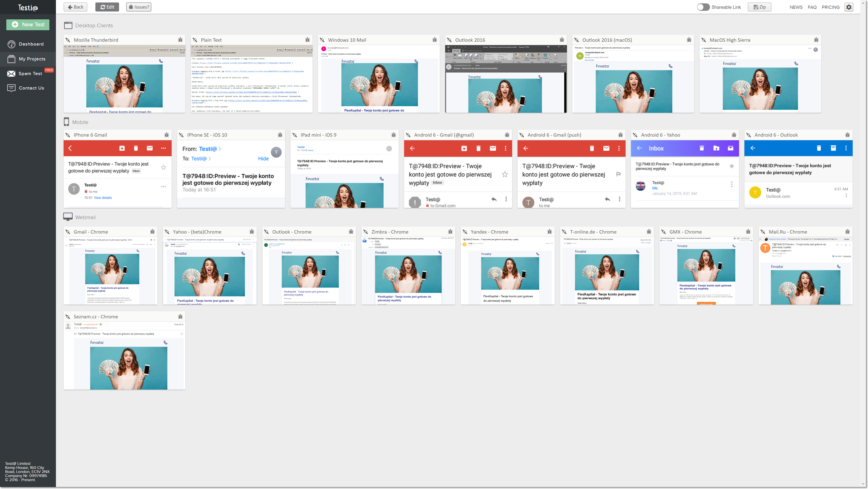868x489 pixels.
Task: Click the pin icon on Outlook 2016
Action: click(451, 39)
